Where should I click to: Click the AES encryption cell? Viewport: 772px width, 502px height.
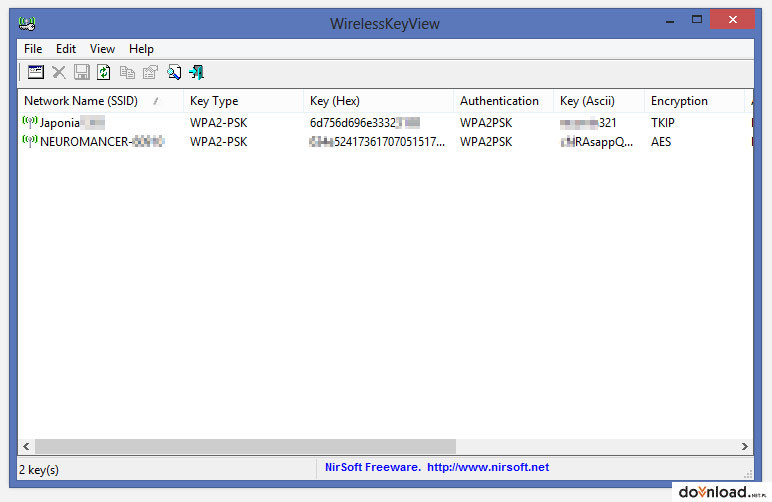pos(661,142)
